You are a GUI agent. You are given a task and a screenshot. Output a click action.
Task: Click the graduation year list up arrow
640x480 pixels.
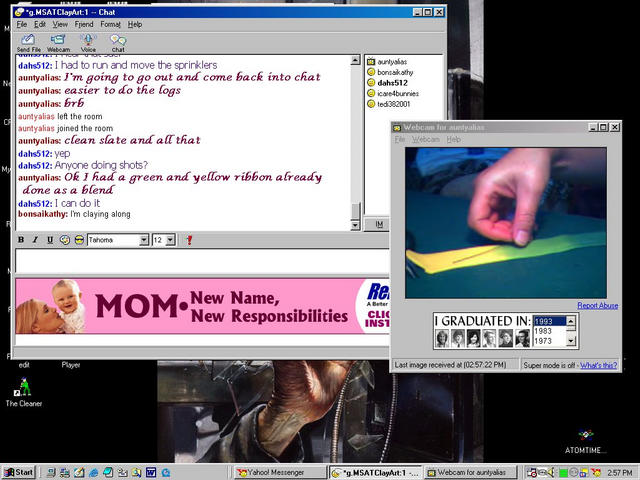point(571,320)
